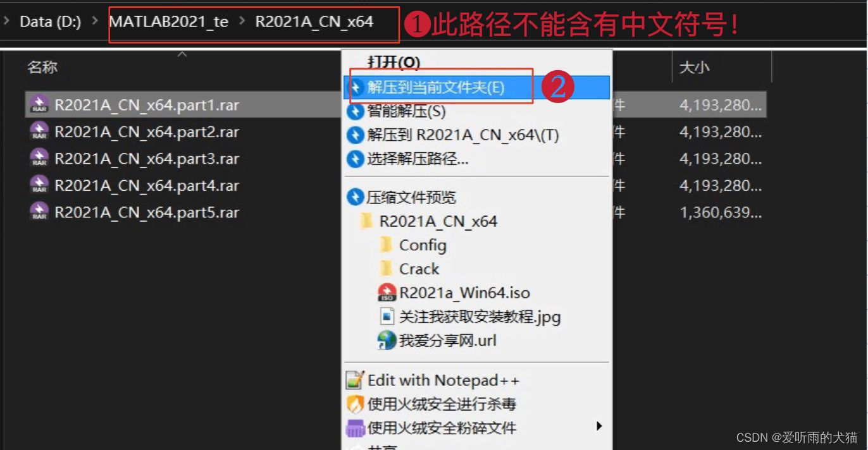Click the Crack folder icon

(386, 269)
